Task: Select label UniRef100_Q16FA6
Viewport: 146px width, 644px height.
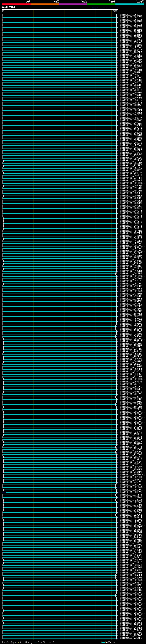Action: click(131, 331)
